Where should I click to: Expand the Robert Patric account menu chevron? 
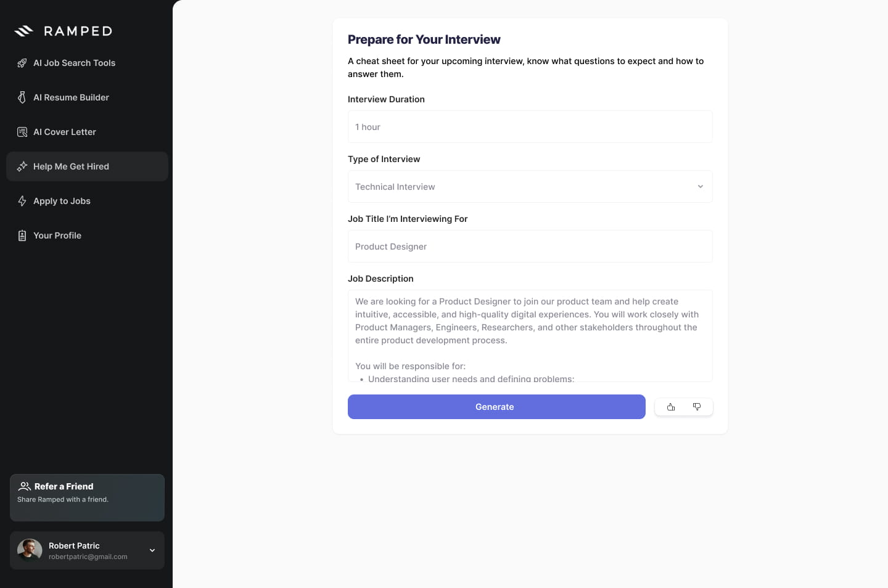[152, 550]
